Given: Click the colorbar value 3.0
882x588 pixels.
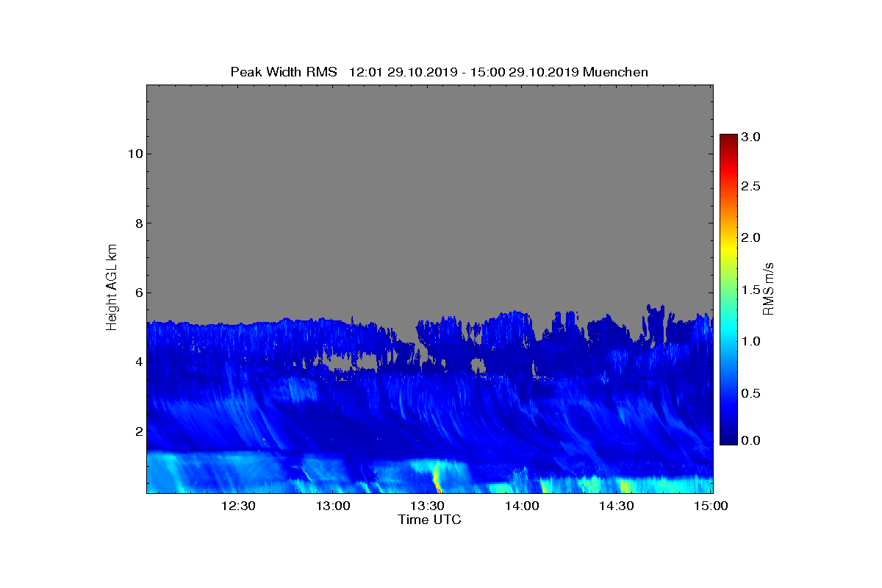Looking at the screenshot, I should (x=750, y=137).
